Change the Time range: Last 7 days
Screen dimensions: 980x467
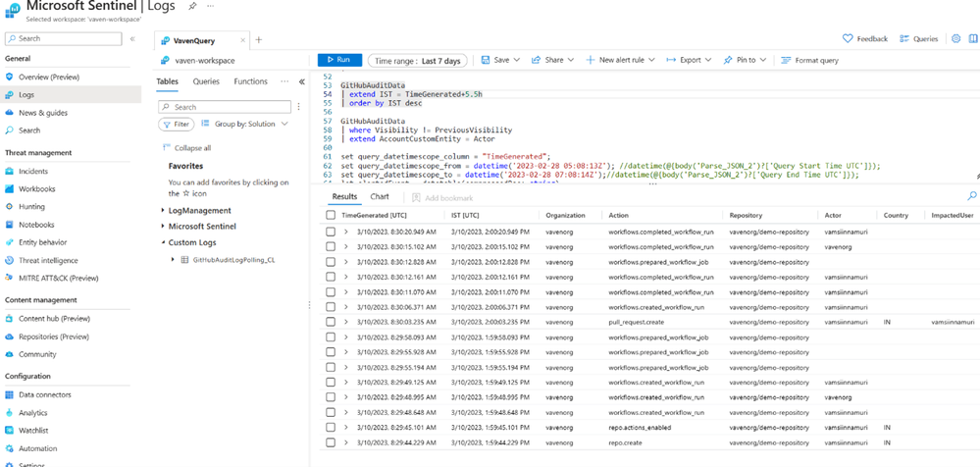click(418, 61)
